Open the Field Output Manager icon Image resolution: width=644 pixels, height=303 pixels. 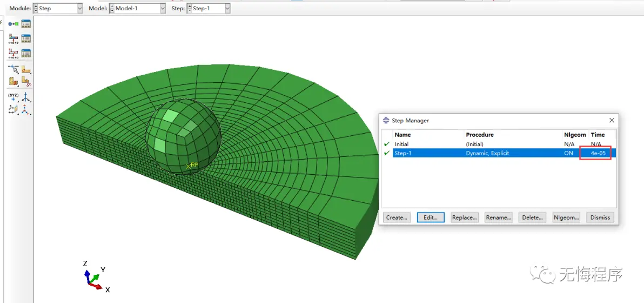[26, 39]
